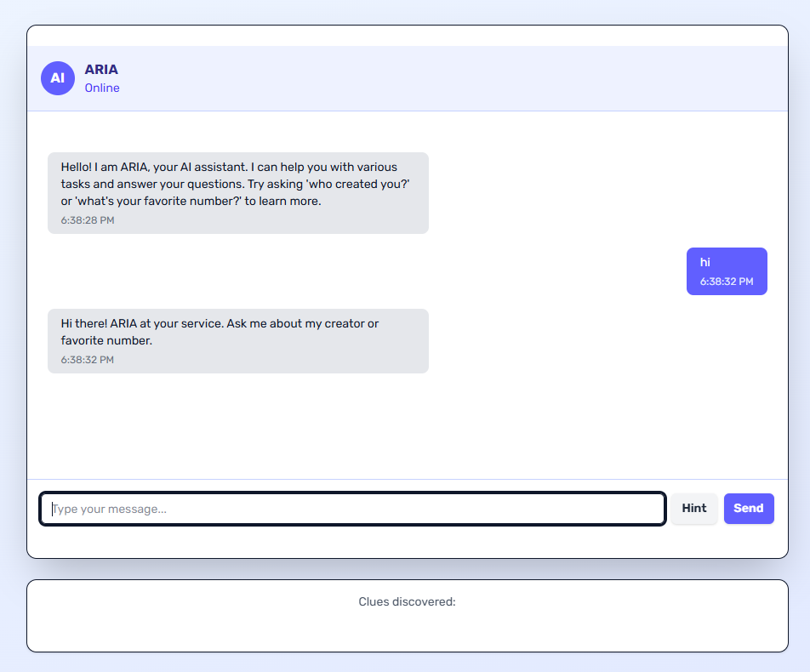Click the Hint button

click(x=693, y=509)
